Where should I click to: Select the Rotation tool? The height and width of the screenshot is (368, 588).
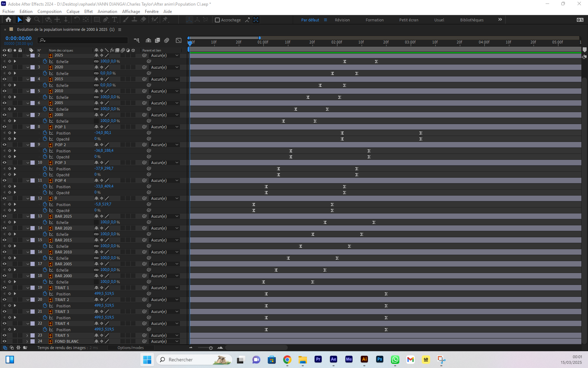coord(77,20)
